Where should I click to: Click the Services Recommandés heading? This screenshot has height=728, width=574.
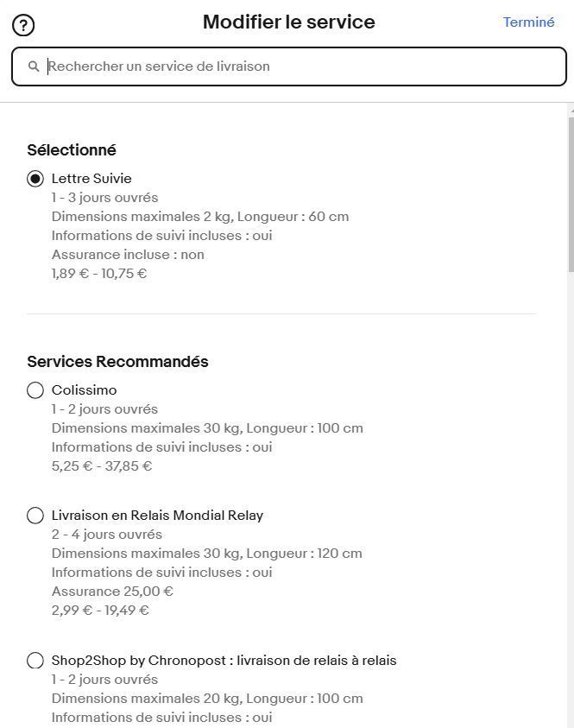point(117,362)
